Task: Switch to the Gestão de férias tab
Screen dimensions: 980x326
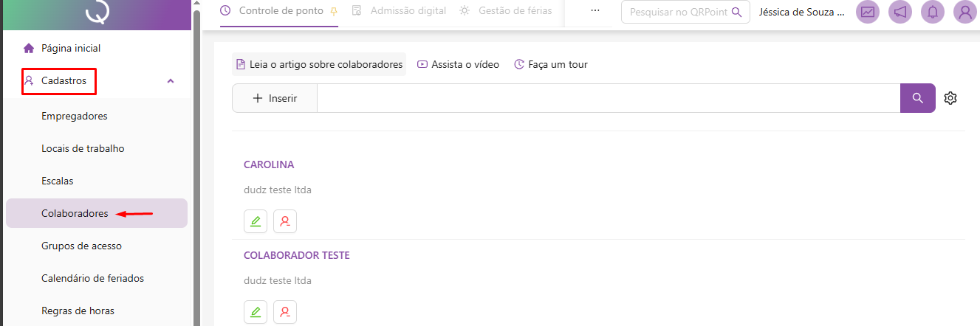Action: click(x=506, y=10)
